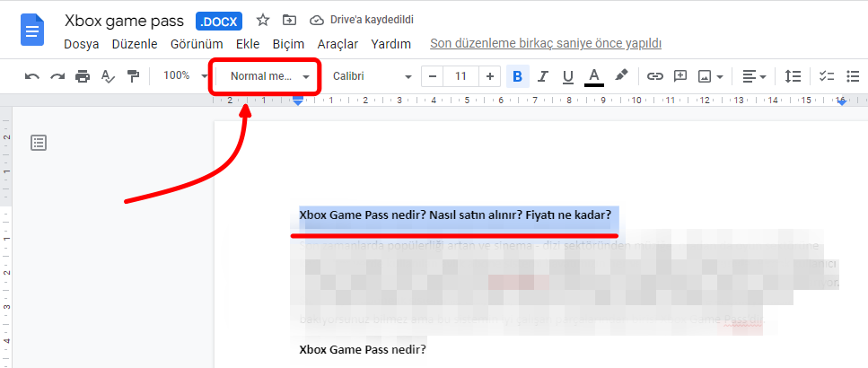The image size is (868, 368).
Task: Expand the image insert dropdown arrow
Action: [x=720, y=77]
